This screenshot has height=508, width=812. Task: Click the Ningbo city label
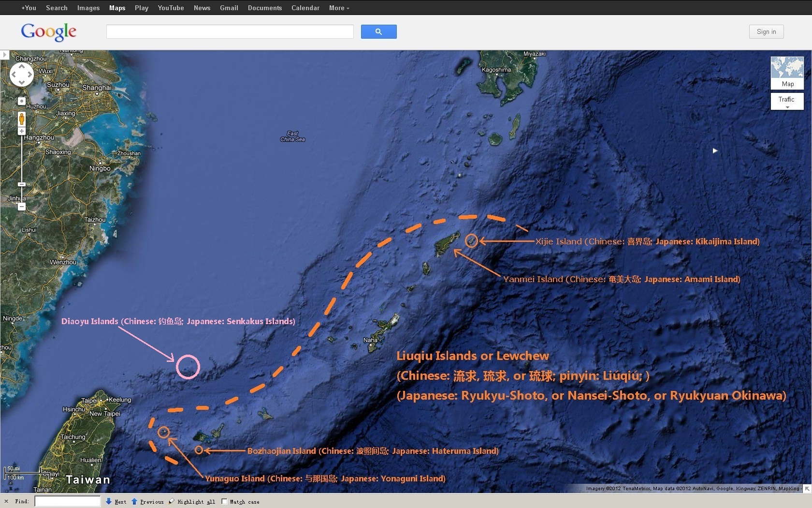[x=100, y=168]
